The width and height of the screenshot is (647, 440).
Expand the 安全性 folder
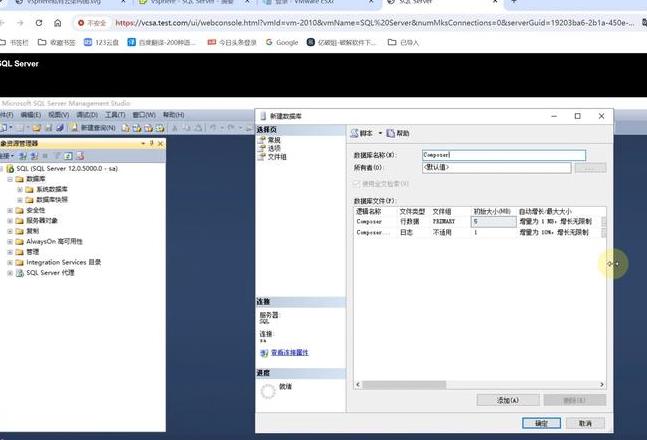(10, 211)
